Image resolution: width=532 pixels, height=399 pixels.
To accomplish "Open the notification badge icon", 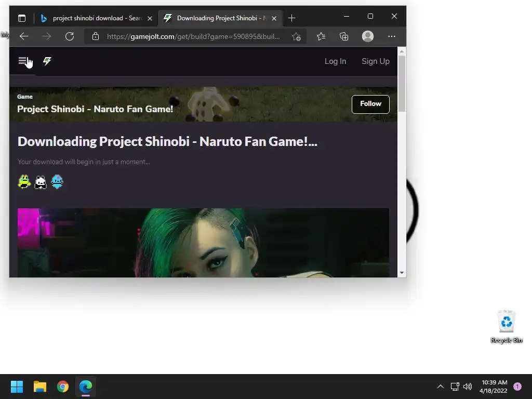I will point(517,387).
